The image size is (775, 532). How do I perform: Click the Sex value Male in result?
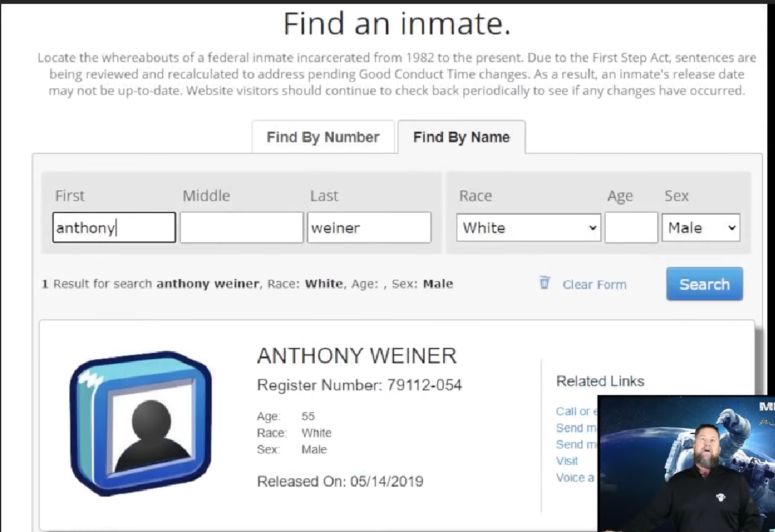tap(314, 449)
